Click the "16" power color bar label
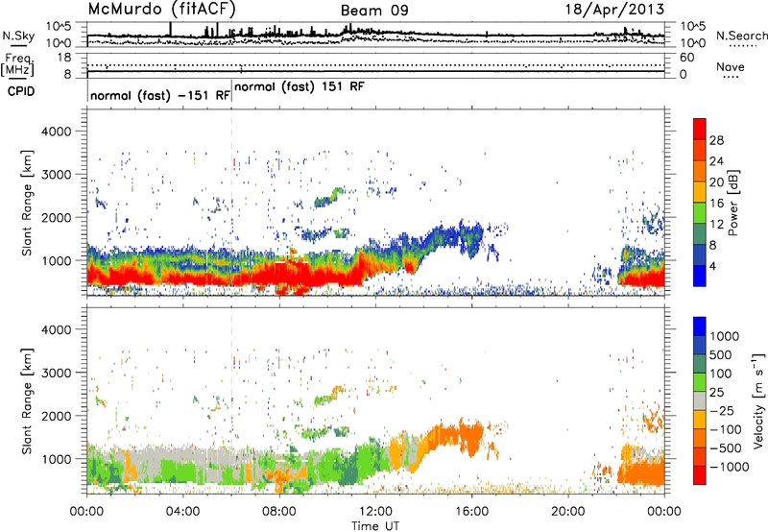Viewport: 768px width, 532px height. coord(716,204)
